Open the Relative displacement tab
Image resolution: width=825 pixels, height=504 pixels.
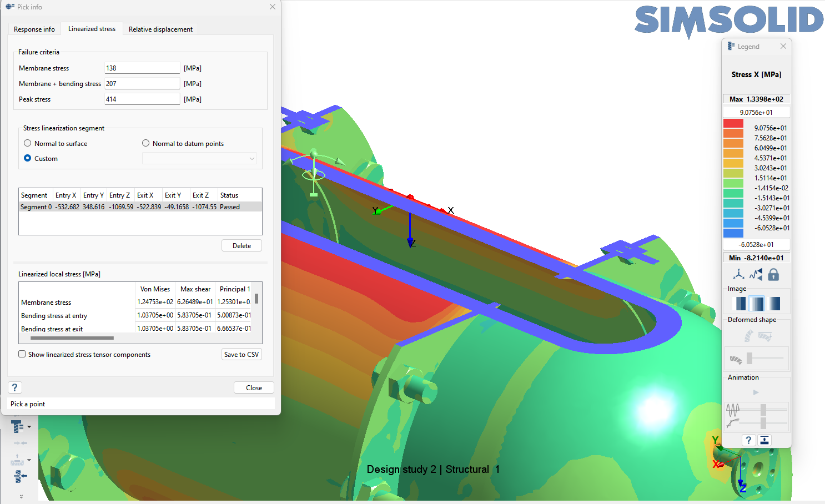pyautogui.click(x=160, y=29)
